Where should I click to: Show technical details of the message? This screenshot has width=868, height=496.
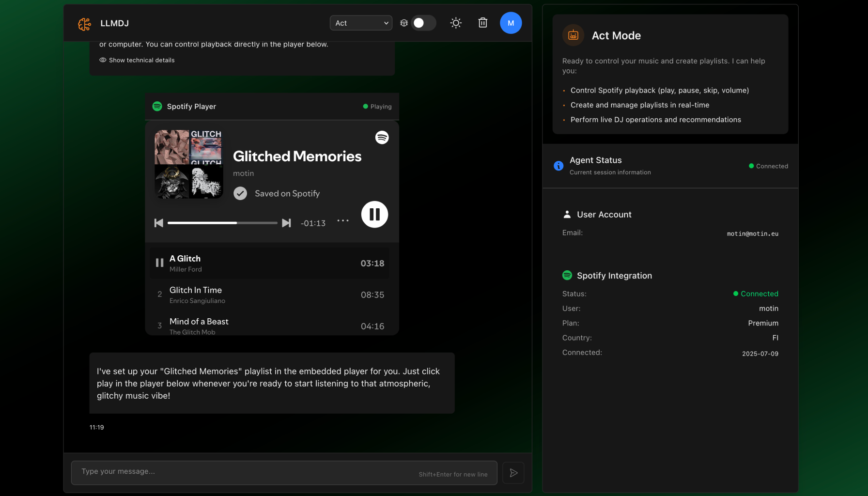click(137, 60)
